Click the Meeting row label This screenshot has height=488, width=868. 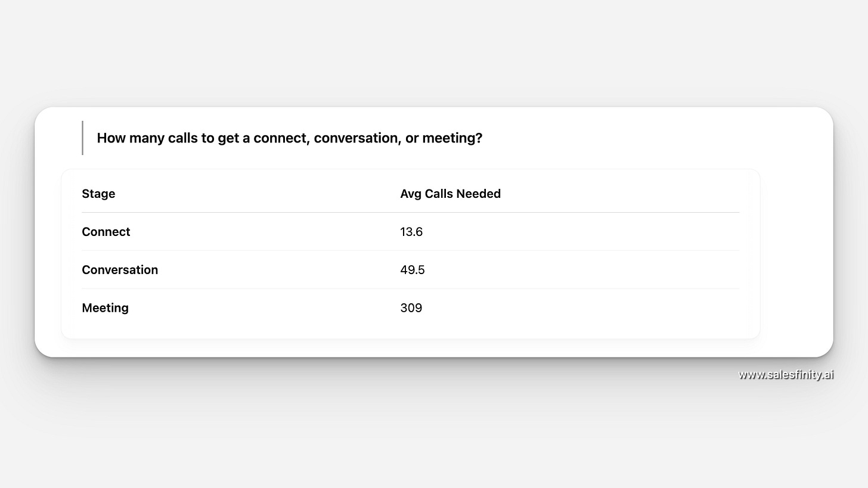(105, 308)
